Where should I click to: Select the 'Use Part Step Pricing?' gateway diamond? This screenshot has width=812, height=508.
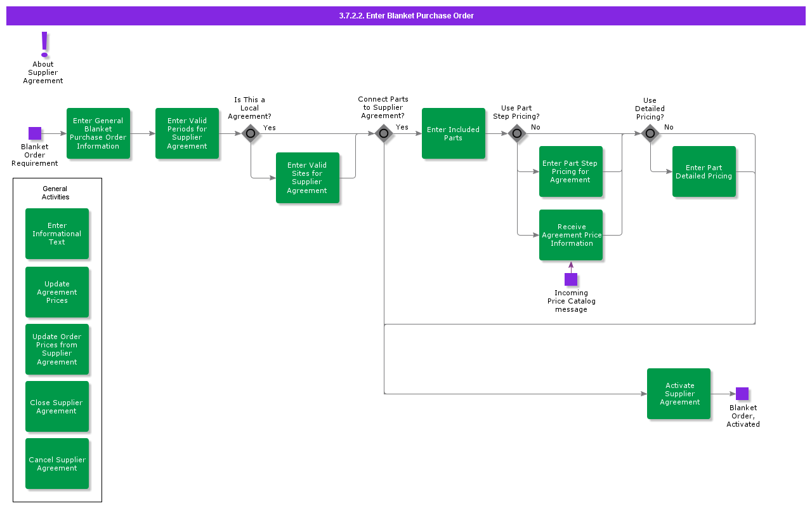point(517,133)
